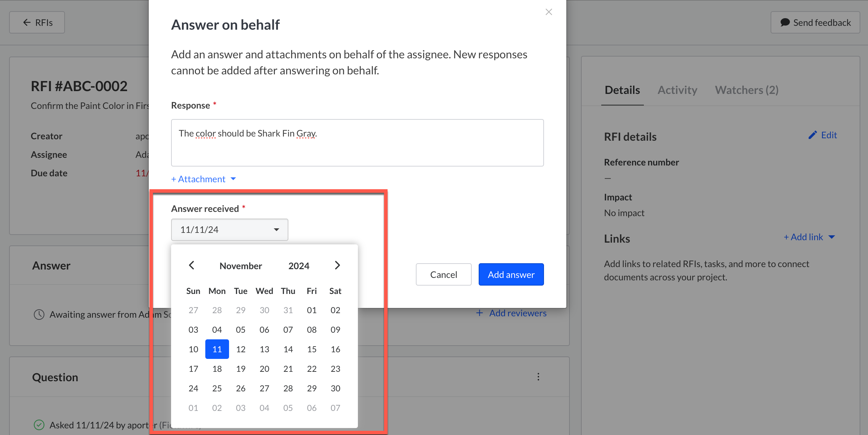Click the Send feedback speech bubble button
868x435 pixels.
click(815, 23)
